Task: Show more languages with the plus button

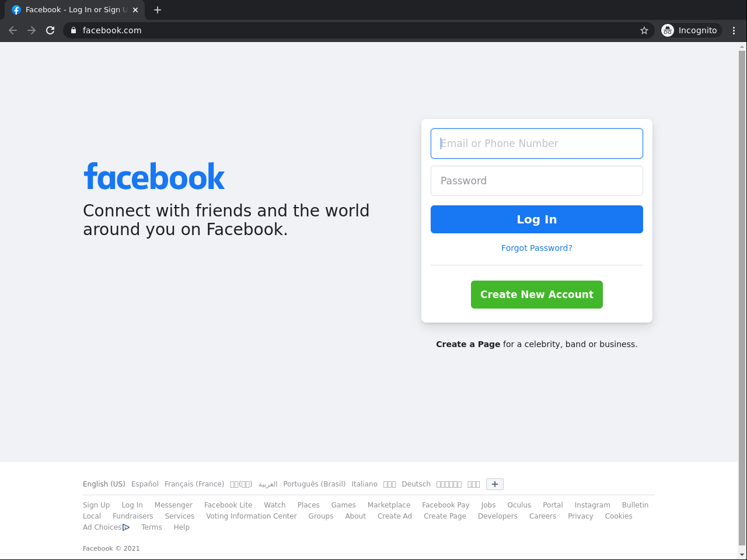Action: click(495, 484)
